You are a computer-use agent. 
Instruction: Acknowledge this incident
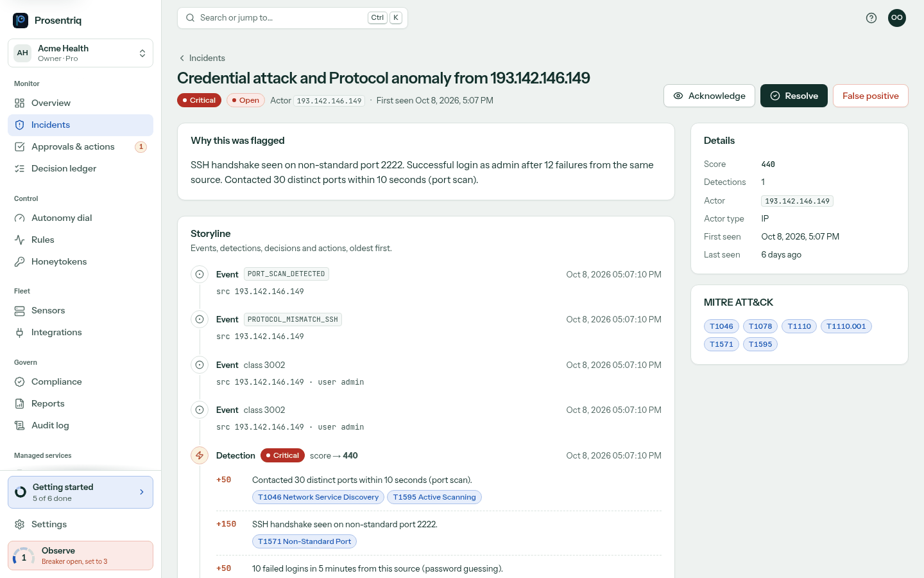pyautogui.click(x=709, y=96)
